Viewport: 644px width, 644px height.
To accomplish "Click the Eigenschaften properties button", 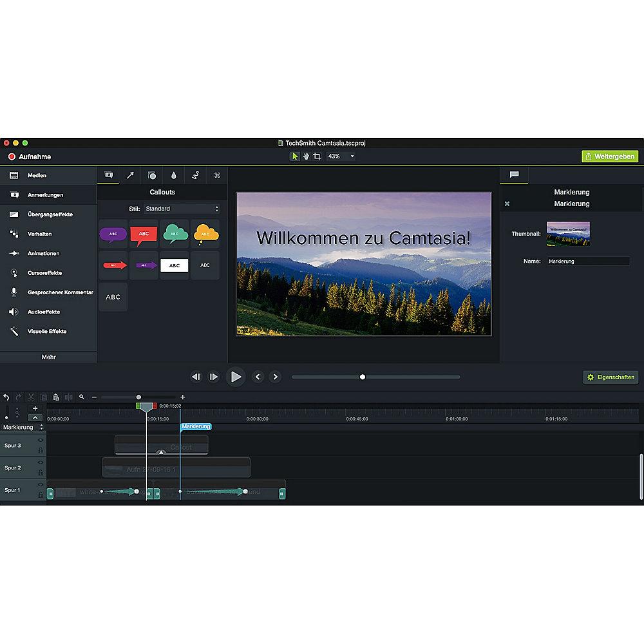I will click(x=611, y=377).
